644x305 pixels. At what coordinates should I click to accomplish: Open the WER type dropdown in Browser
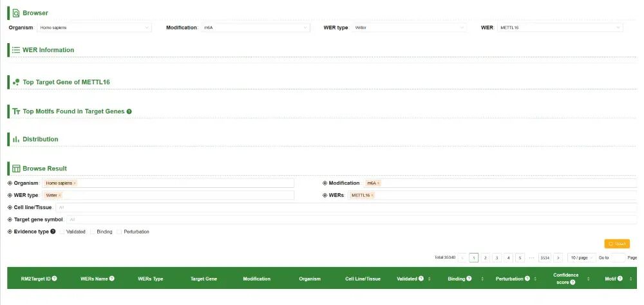pos(409,28)
